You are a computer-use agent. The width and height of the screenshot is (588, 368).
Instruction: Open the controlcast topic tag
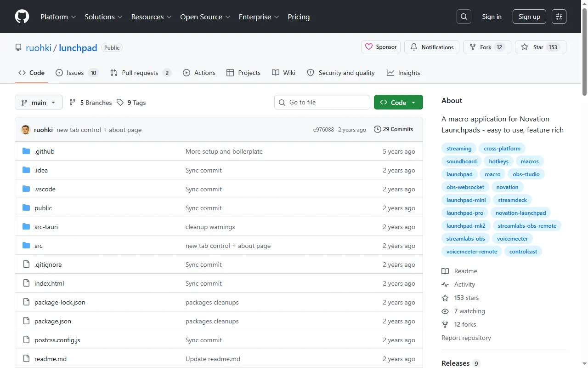[x=523, y=252]
